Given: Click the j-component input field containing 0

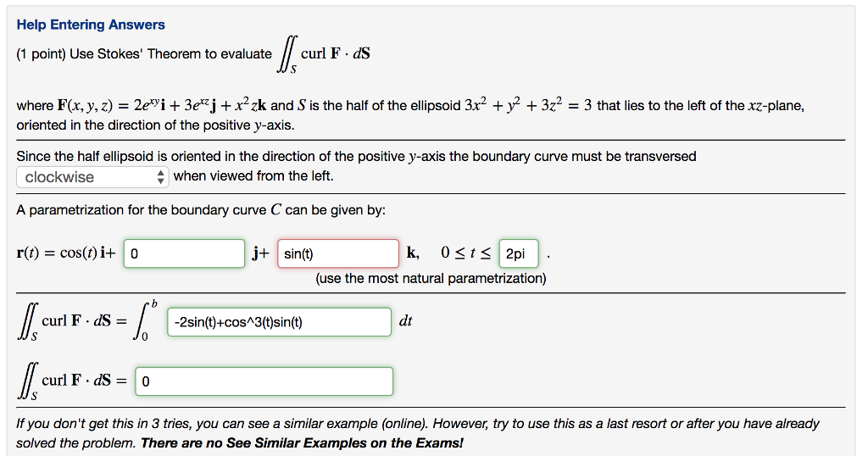Looking at the screenshot, I should click(x=185, y=253).
